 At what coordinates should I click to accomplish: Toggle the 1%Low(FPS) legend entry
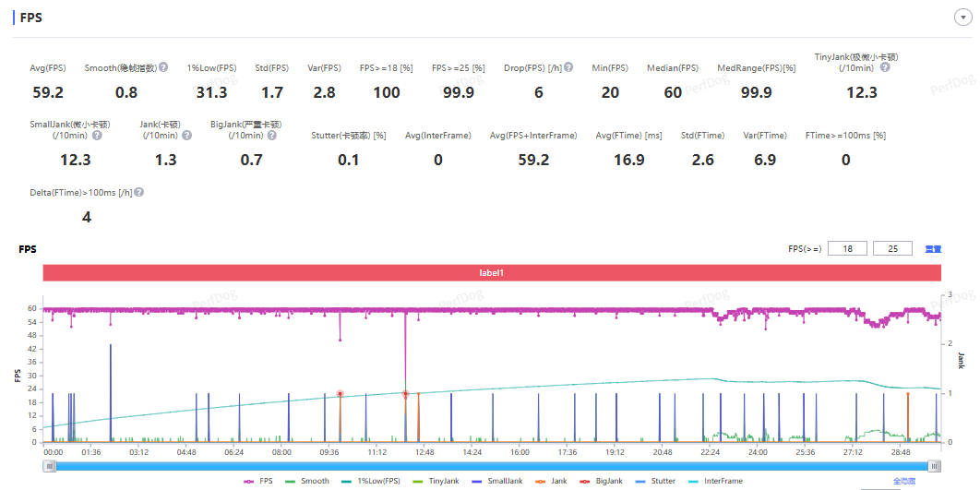tap(369, 482)
